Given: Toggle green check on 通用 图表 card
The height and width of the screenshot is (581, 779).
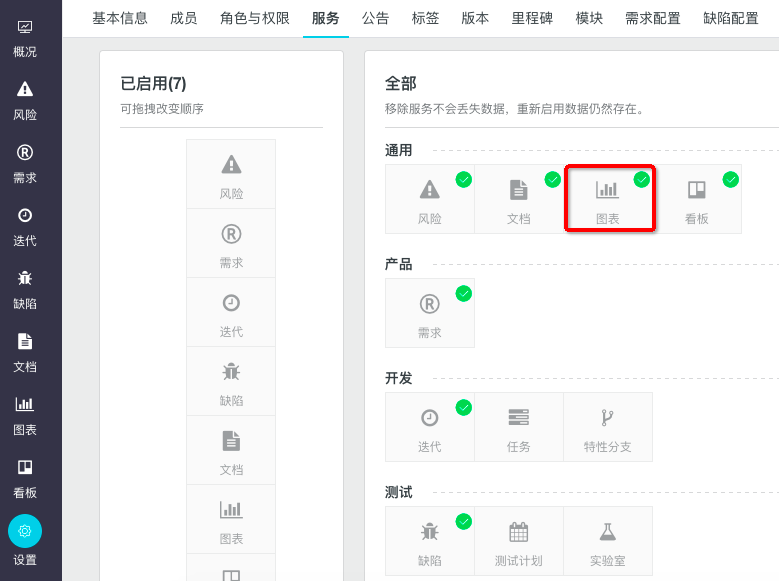Looking at the screenshot, I should [x=641, y=179].
